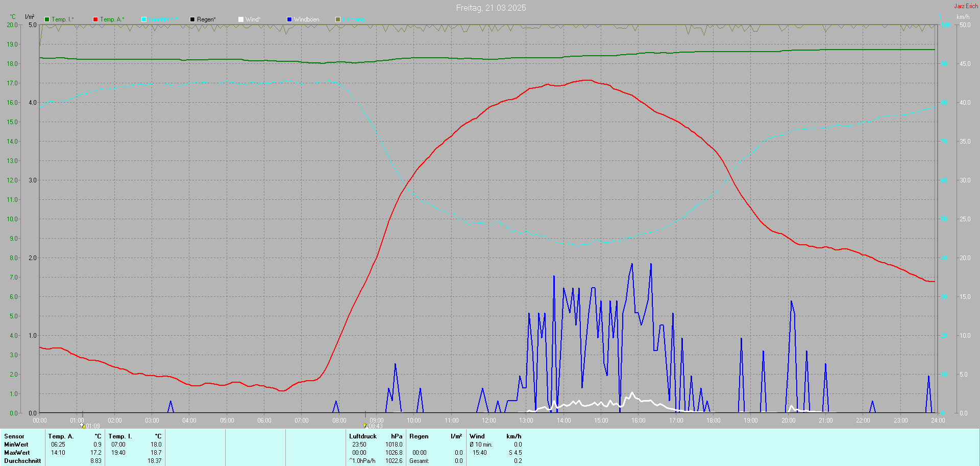Click the olive Empfang legend square
980x466 pixels.
tap(338, 19)
